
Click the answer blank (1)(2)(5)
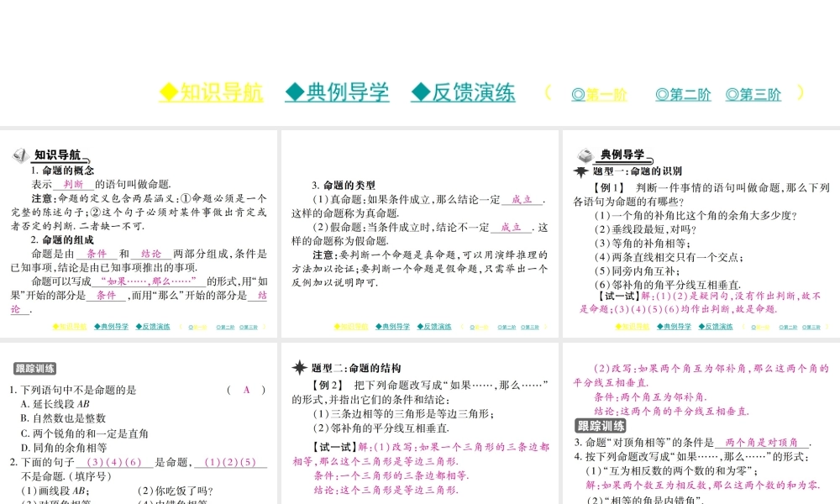coord(230,462)
